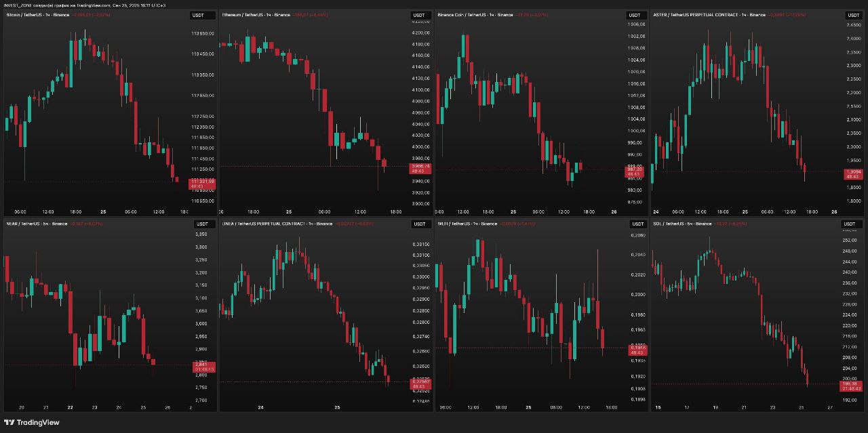Click the NEAR / TetherUS chart title
Screen dimensions: 868x433
[37, 223]
